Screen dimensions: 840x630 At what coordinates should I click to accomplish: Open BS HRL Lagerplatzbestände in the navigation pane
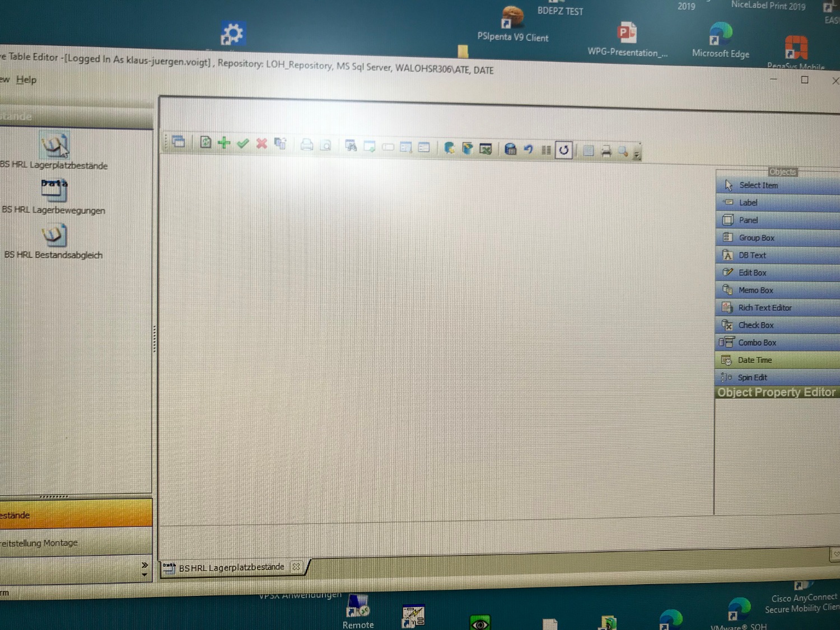(54, 150)
